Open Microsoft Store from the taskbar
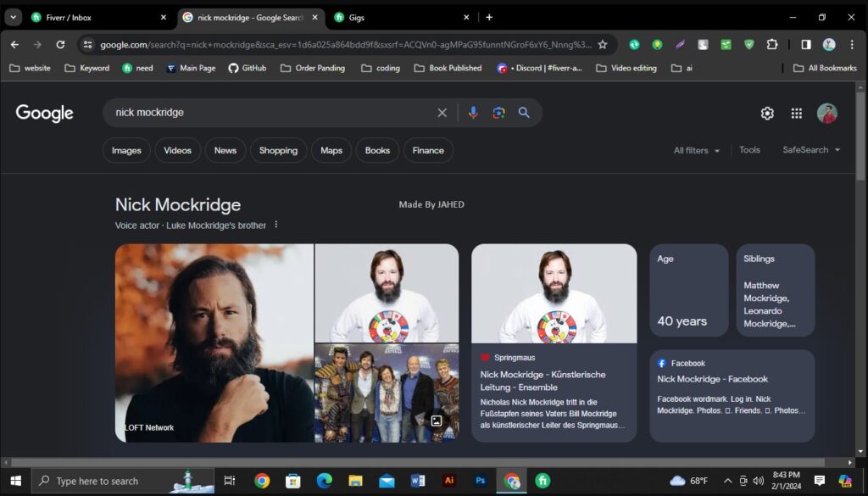Screen dimensions: 868x496 pyautogui.click(x=292, y=481)
